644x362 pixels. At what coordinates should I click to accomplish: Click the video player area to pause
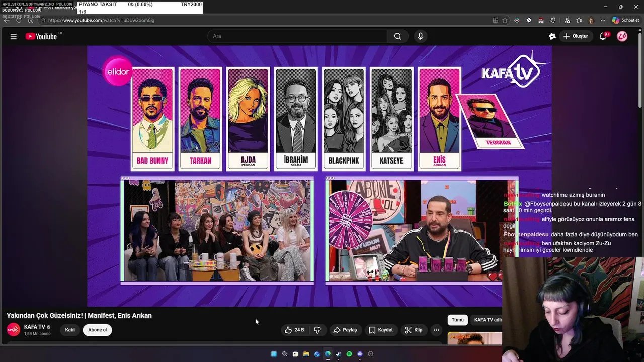pos(319,176)
